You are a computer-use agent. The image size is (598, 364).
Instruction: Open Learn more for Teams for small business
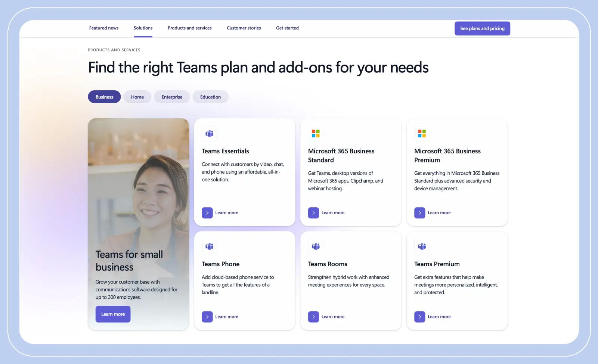point(113,314)
